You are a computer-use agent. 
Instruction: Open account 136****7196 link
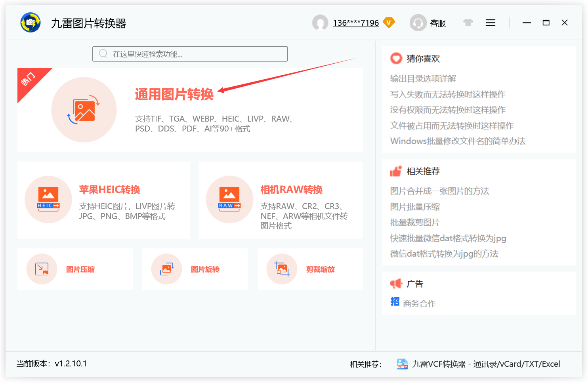pos(356,23)
